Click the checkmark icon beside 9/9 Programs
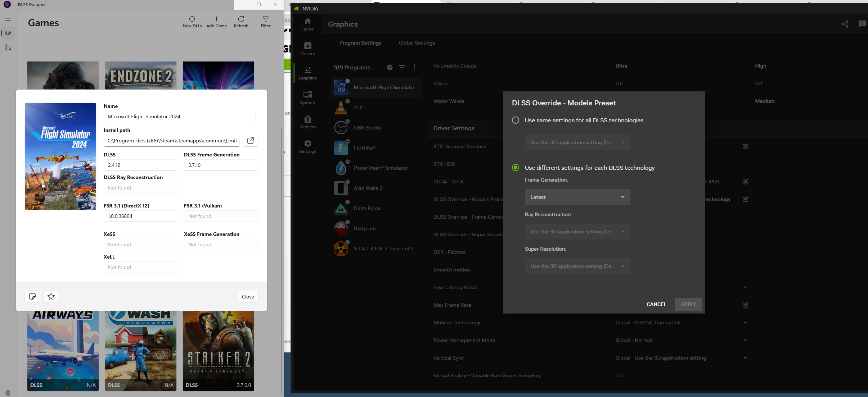Viewport: 868px width, 397px height. click(390, 67)
